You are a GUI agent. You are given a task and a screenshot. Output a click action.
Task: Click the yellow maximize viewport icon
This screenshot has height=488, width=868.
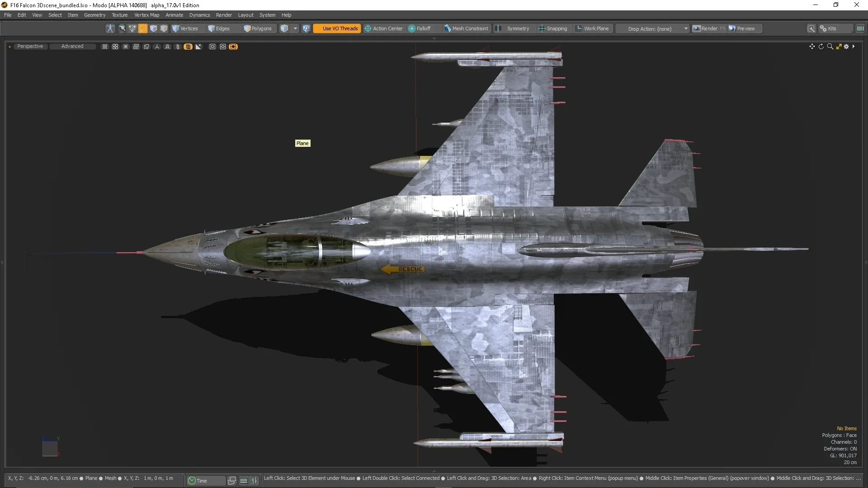pos(839,47)
